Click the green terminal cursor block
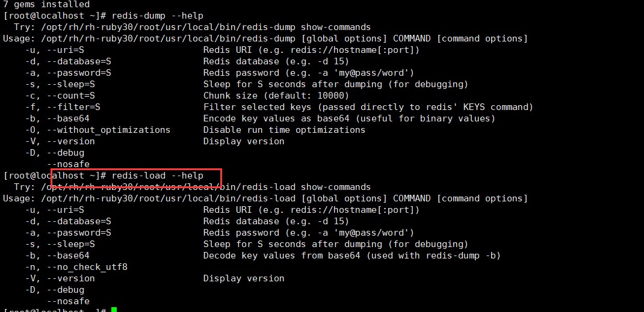 114,310
